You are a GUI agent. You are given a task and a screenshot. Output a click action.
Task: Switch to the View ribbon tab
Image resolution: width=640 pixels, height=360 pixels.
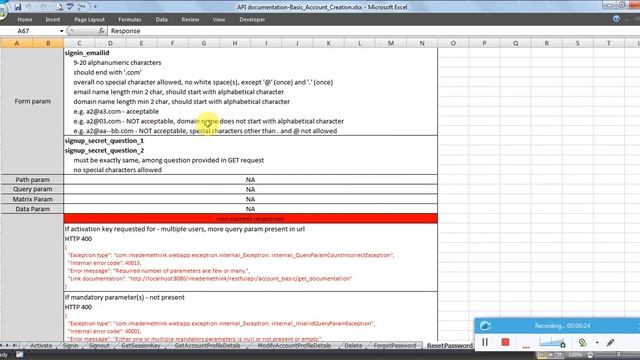coord(218,20)
